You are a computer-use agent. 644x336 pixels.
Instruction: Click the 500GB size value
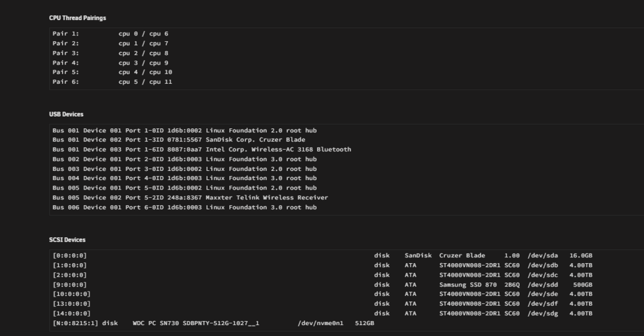point(583,285)
